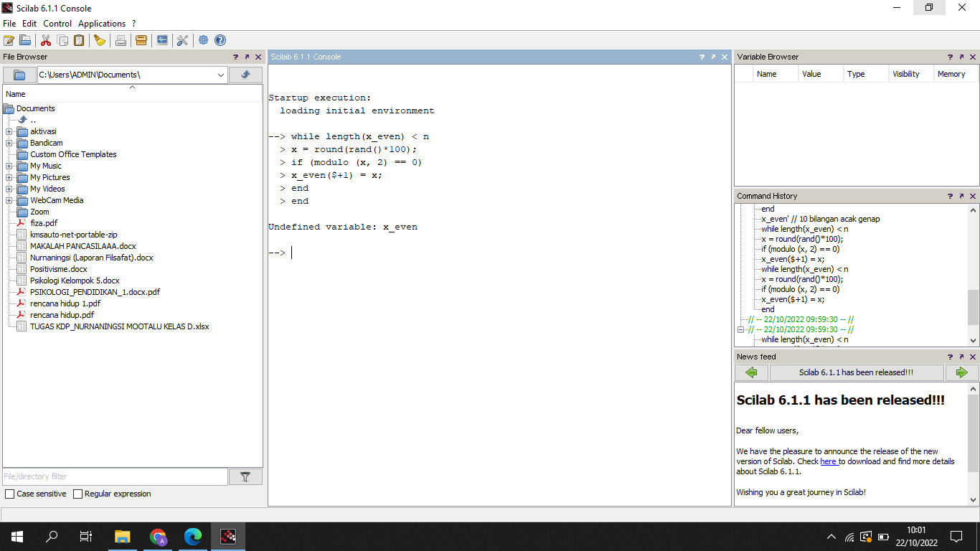Open the Applications menu
980x551 pixels.
click(102, 24)
